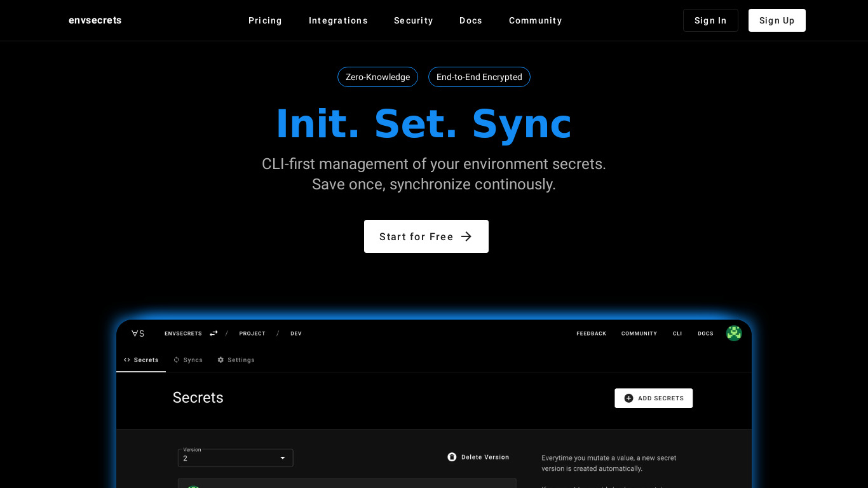Click the code brackets icon on Secrets tab
This screenshot has width=868, height=488.
click(127, 360)
